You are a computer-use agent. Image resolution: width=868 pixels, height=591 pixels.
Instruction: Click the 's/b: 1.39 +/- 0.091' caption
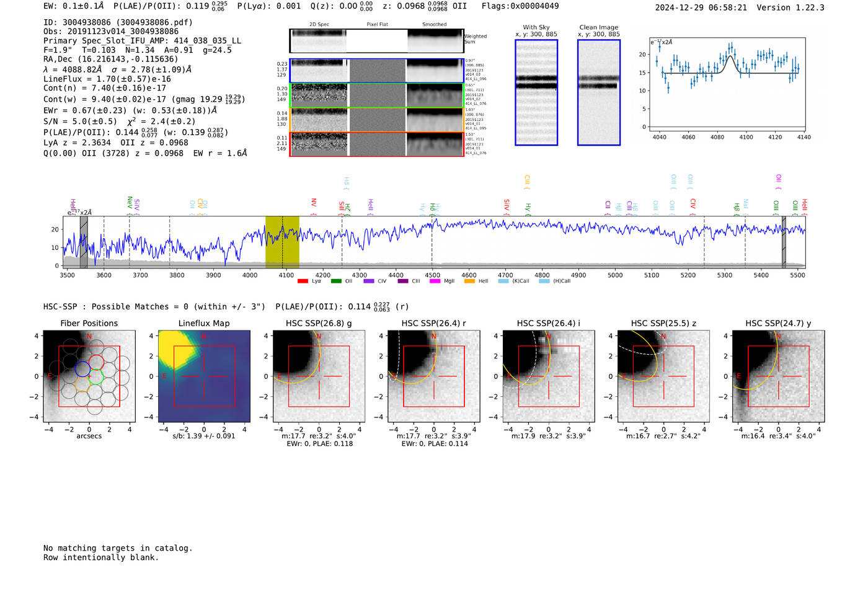tap(204, 436)
